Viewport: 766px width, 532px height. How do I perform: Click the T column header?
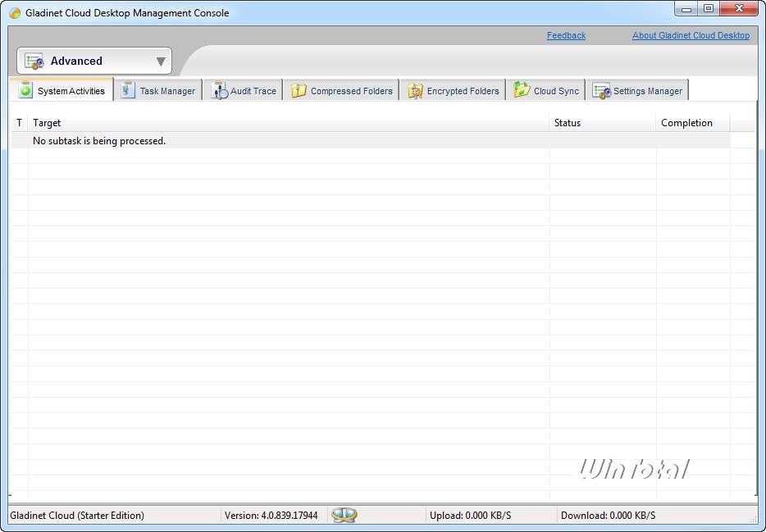click(x=20, y=123)
